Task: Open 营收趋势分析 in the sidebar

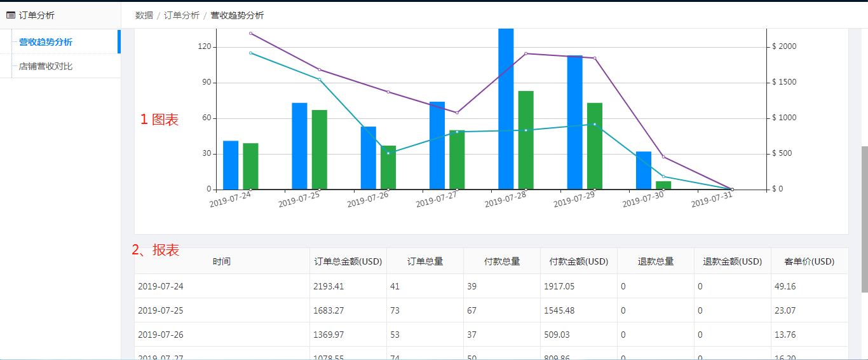Action: pos(45,42)
